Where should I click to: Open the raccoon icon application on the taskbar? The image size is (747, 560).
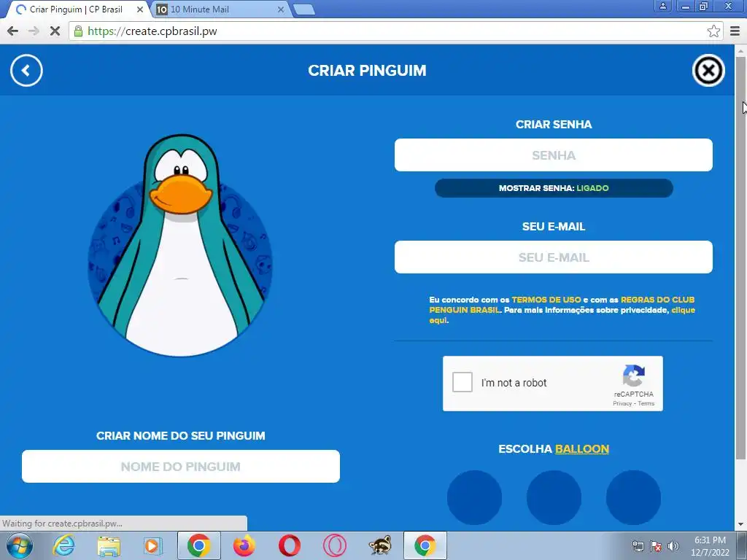click(x=380, y=545)
